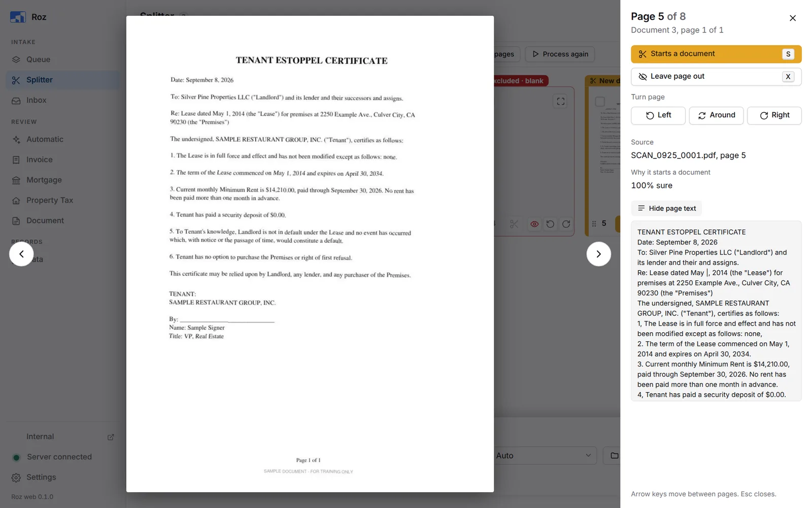Click the drag handle on page 5 card
812x508 pixels.
coord(594,224)
